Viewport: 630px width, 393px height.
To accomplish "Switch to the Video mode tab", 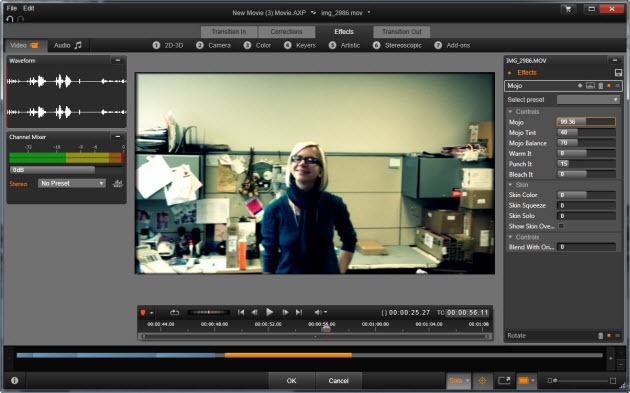I will (25, 45).
